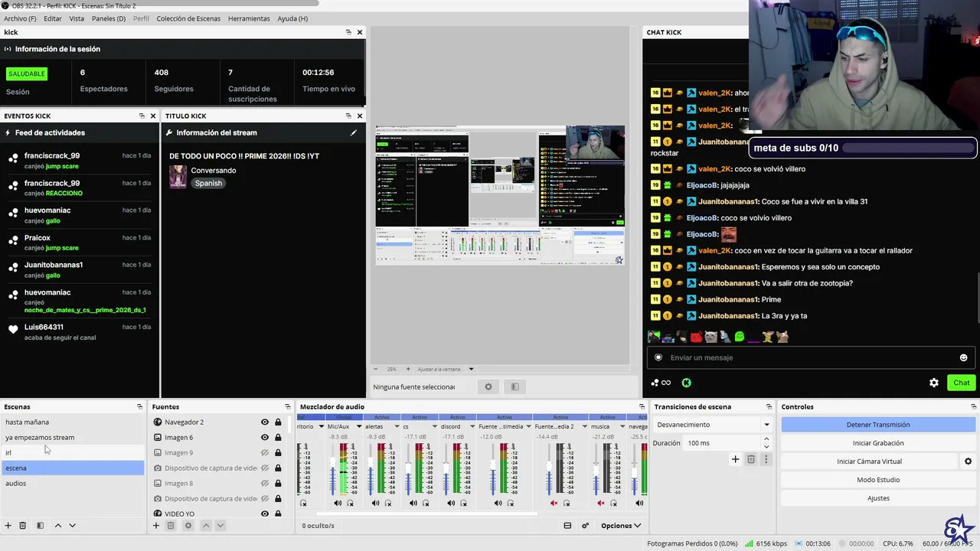Show the Imagen 9 source
The height and width of the screenshot is (551, 980).
tap(265, 452)
